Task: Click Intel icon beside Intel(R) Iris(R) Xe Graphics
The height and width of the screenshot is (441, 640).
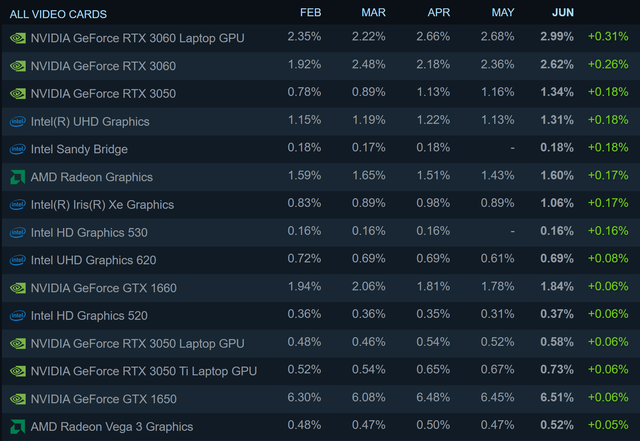Action: [17, 205]
